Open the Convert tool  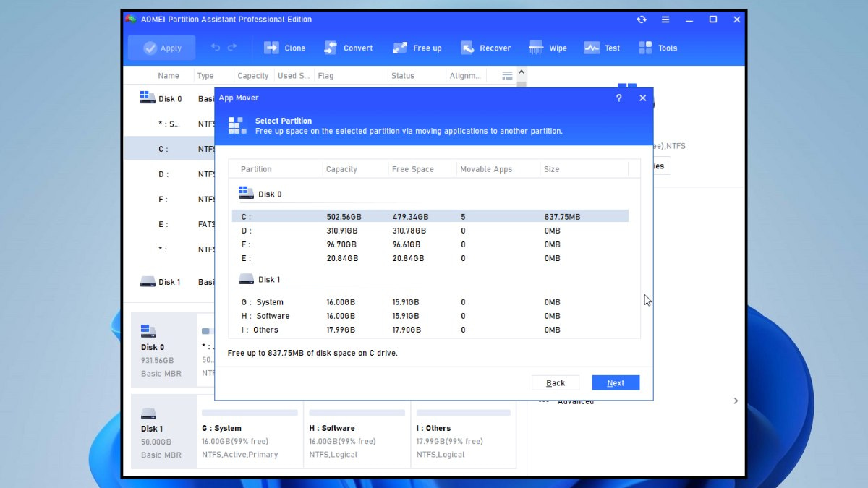[331, 48]
